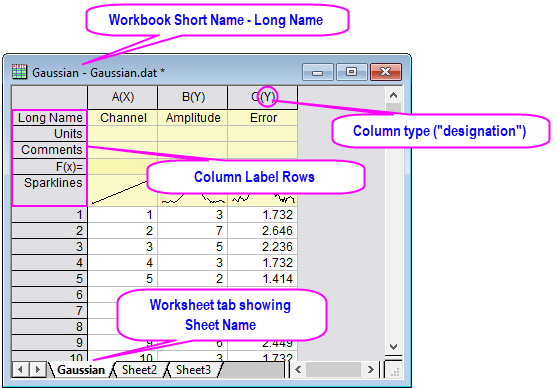Click cell value 2.236 in row 3

coord(263,247)
